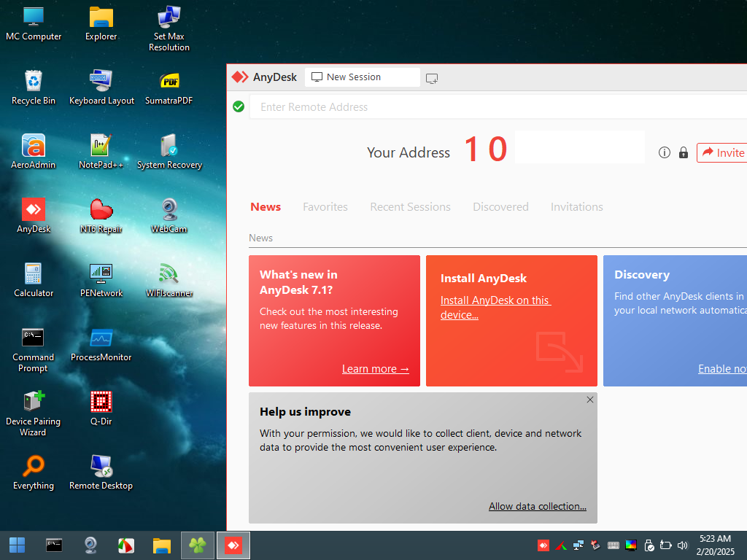Open the new tab icon next to New Session
Viewport: 747px width, 560px height.
pyautogui.click(x=432, y=78)
